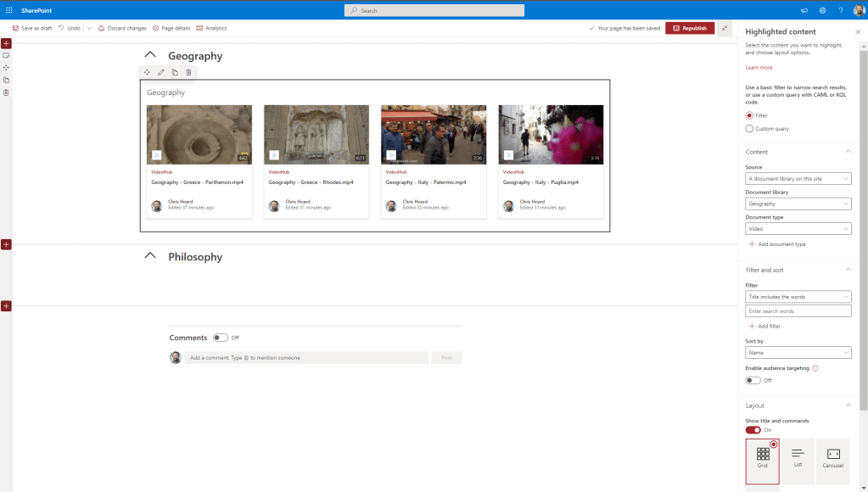
Task: Open the Source dropdown
Action: pos(798,179)
